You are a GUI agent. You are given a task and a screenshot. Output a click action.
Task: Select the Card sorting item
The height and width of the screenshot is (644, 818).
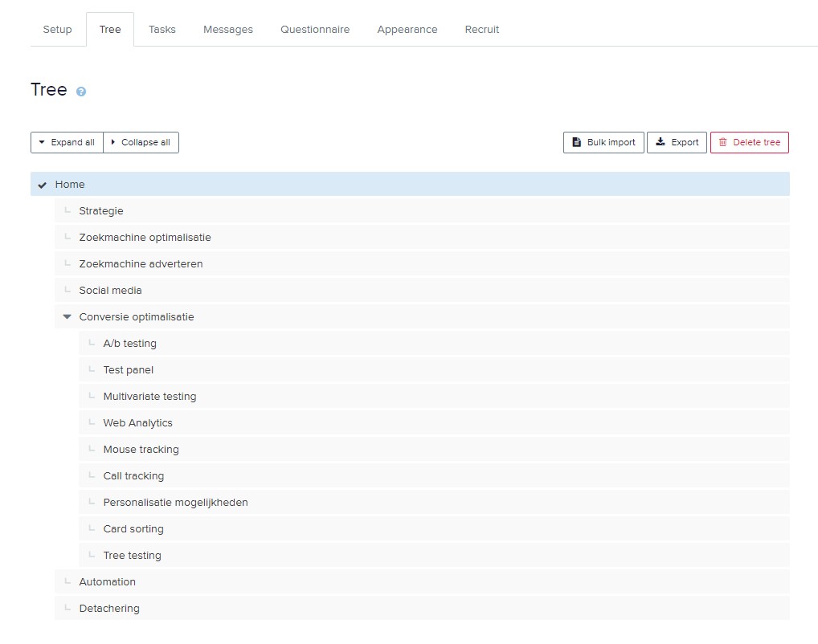(133, 529)
